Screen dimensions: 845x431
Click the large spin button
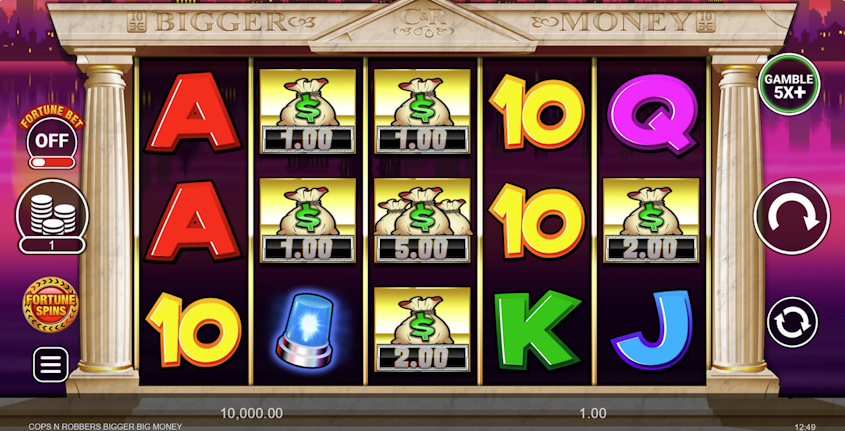tap(792, 217)
